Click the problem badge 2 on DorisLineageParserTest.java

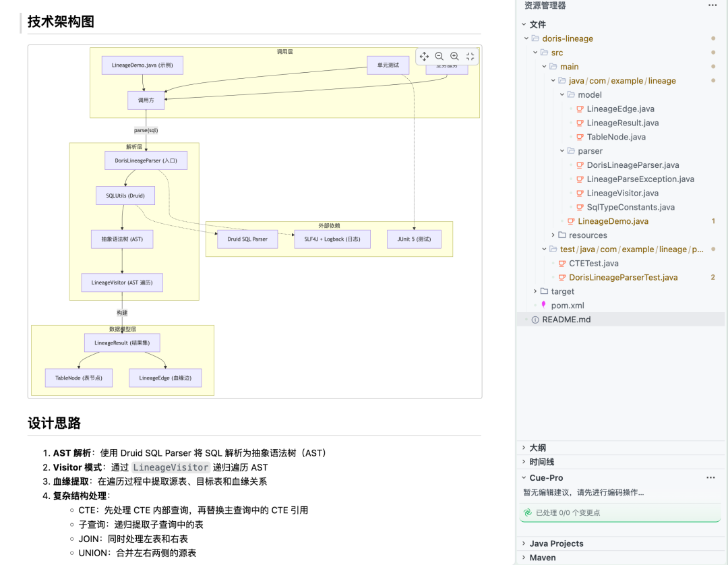tap(712, 278)
